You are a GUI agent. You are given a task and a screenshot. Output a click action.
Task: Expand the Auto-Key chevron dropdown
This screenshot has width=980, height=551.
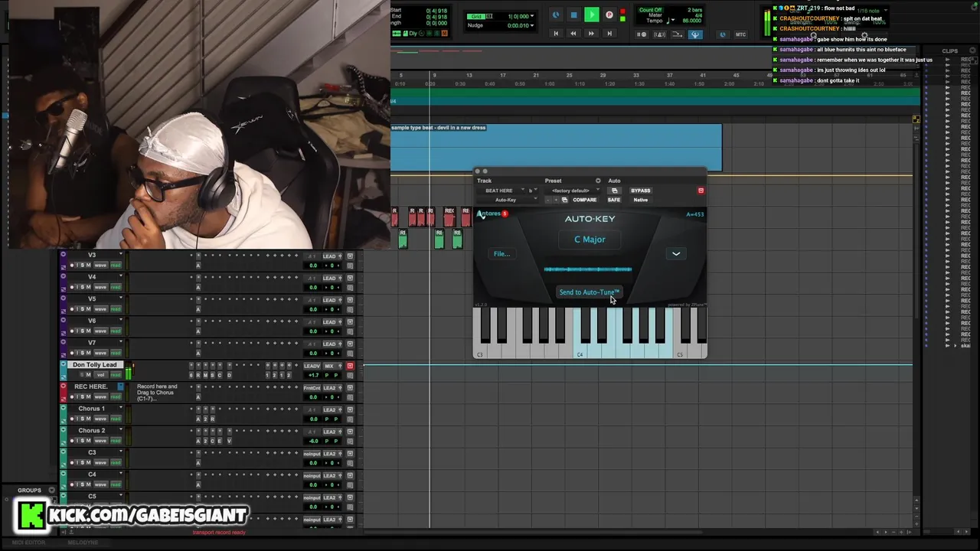(x=676, y=253)
